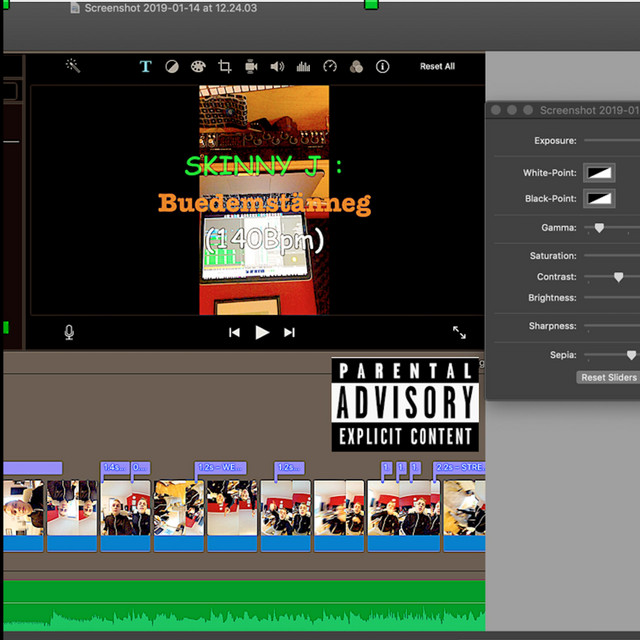Click the Contrast slider handle

click(618, 277)
